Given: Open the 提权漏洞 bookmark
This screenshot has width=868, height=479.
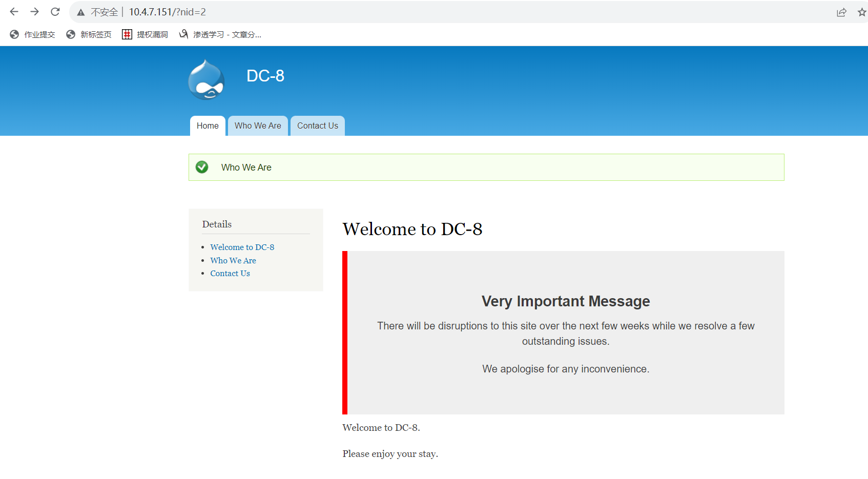Looking at the screenshot, I should (145, 34).
